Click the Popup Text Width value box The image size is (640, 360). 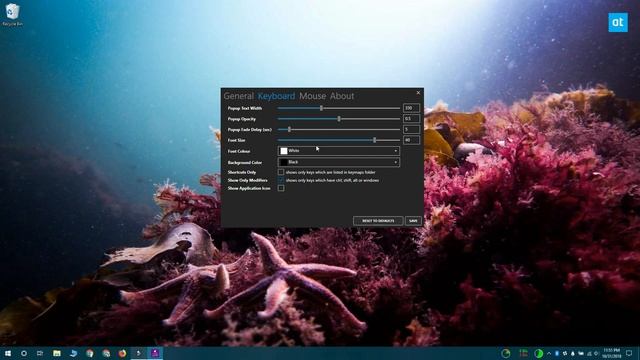(411, 108)
